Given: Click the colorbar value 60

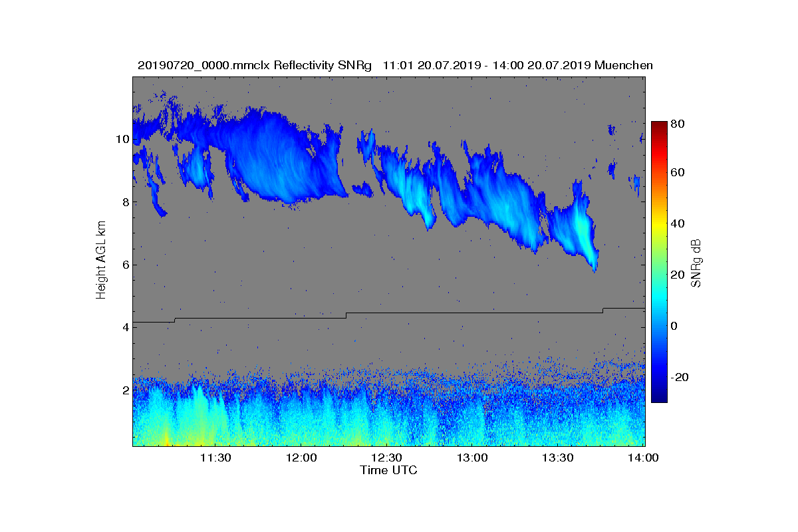Looking at the screenshot, I should click(x=678, y=173).
